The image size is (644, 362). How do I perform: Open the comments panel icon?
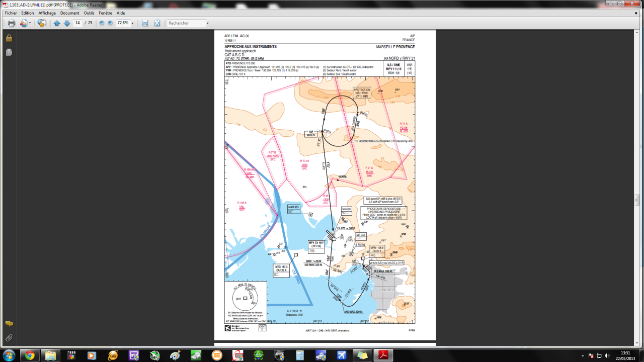tap(9, 324)
